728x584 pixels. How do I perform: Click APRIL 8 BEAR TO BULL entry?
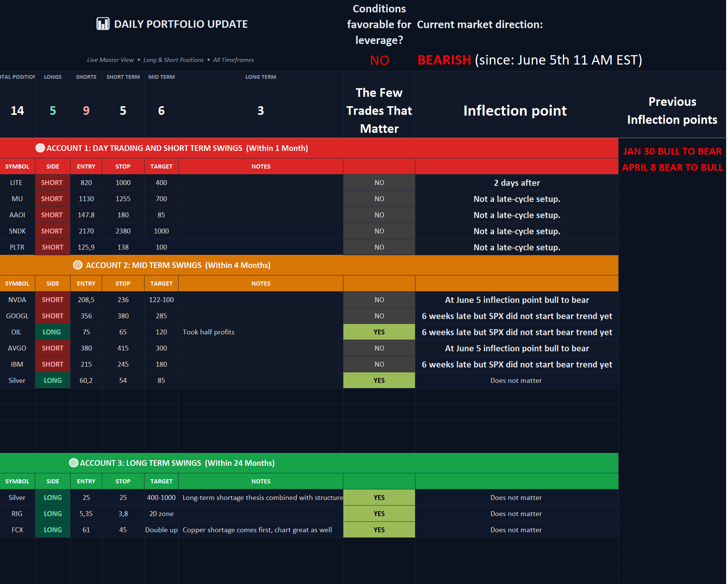click(x=672, y=167)
